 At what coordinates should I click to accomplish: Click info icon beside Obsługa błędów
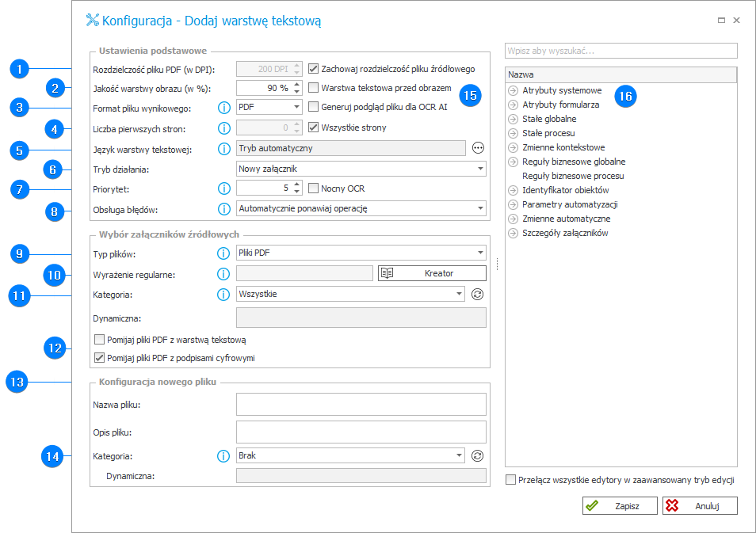click(223, 209)
